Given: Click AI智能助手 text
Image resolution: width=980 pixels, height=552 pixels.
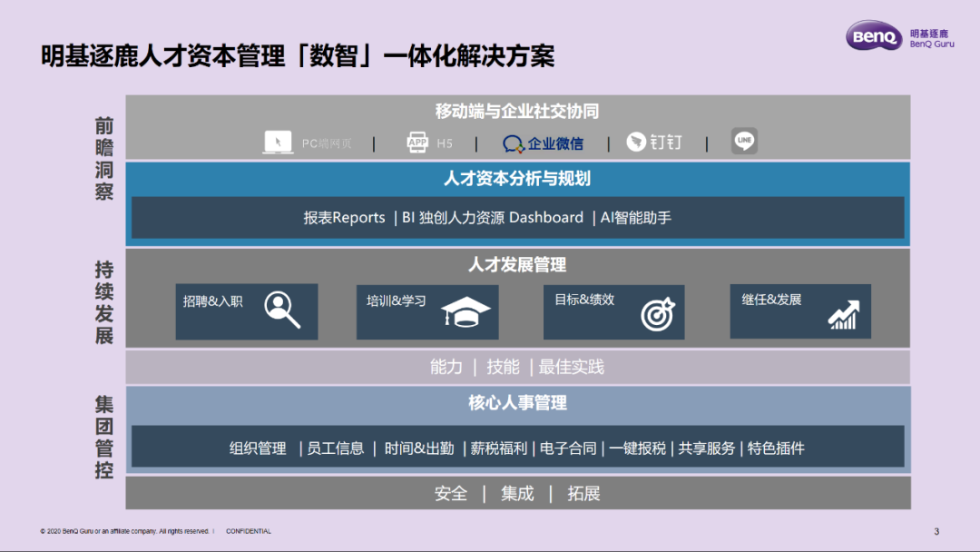Looking at the screenshot, I should [x=635, y=218].
